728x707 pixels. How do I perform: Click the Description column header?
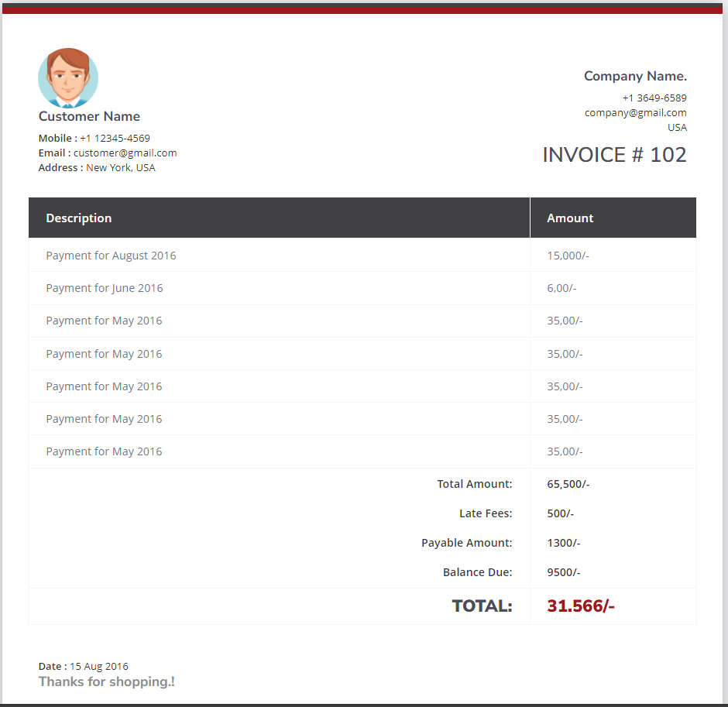[x=79, y=218]
